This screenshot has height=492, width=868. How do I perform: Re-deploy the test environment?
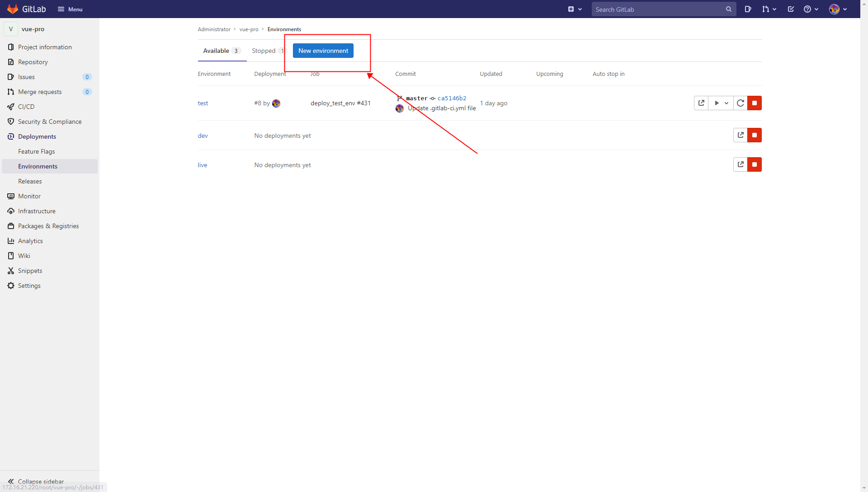[740, 103]
